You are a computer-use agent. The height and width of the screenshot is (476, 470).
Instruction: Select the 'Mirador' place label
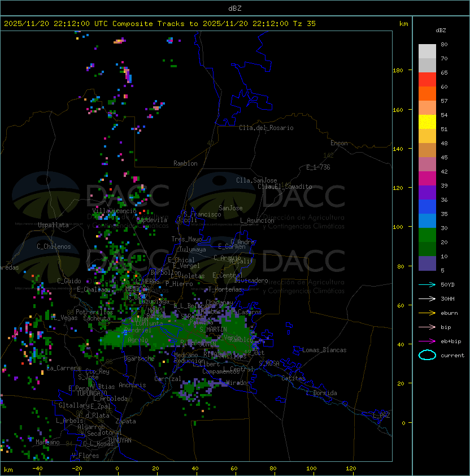pos(238,383)
